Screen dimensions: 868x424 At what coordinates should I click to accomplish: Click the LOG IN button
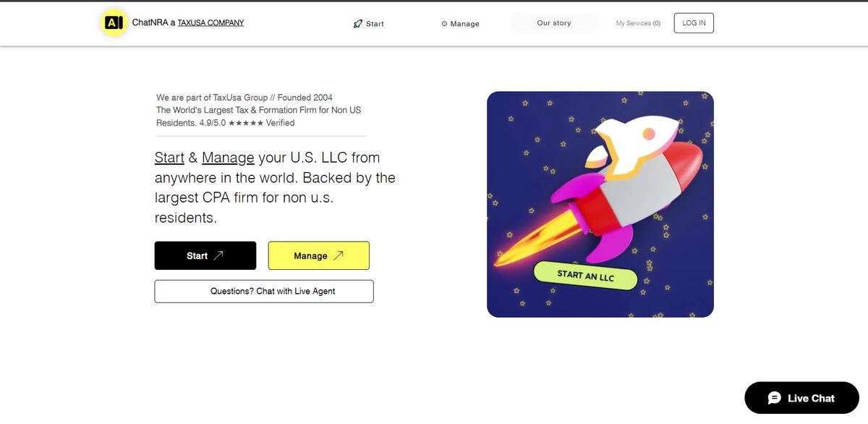694,23
